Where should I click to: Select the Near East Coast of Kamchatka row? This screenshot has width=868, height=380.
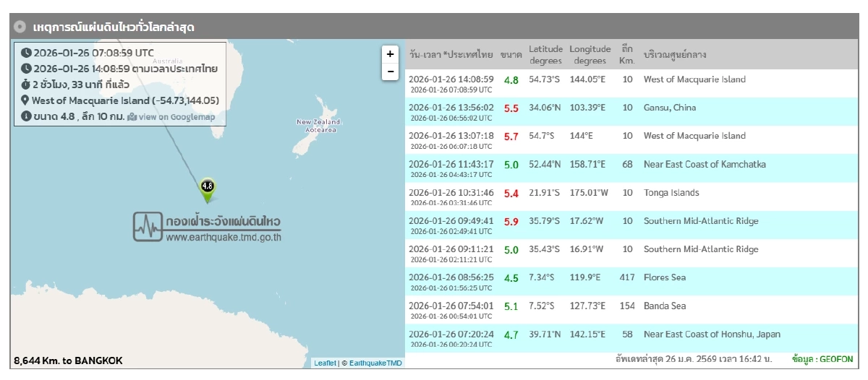coord(704,165)
